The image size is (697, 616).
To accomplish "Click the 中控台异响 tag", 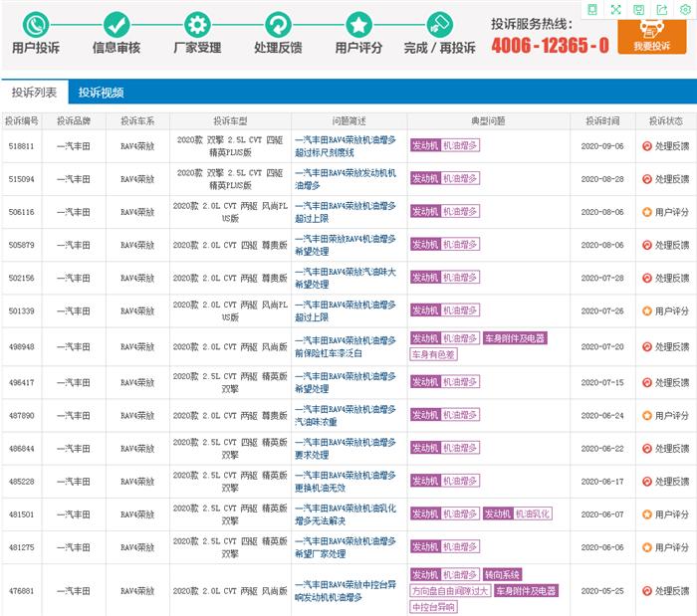I will 433,607.
